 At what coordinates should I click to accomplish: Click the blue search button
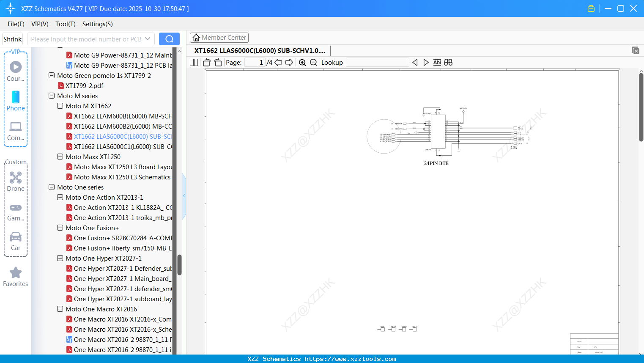click(169, 39)
